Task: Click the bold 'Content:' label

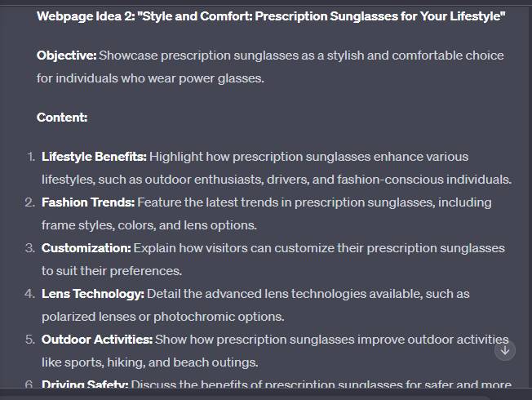Action: pos(62,118)
